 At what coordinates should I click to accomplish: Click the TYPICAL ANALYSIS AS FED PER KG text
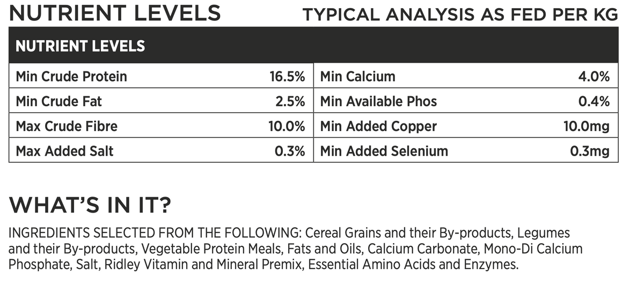pos(460,14)
